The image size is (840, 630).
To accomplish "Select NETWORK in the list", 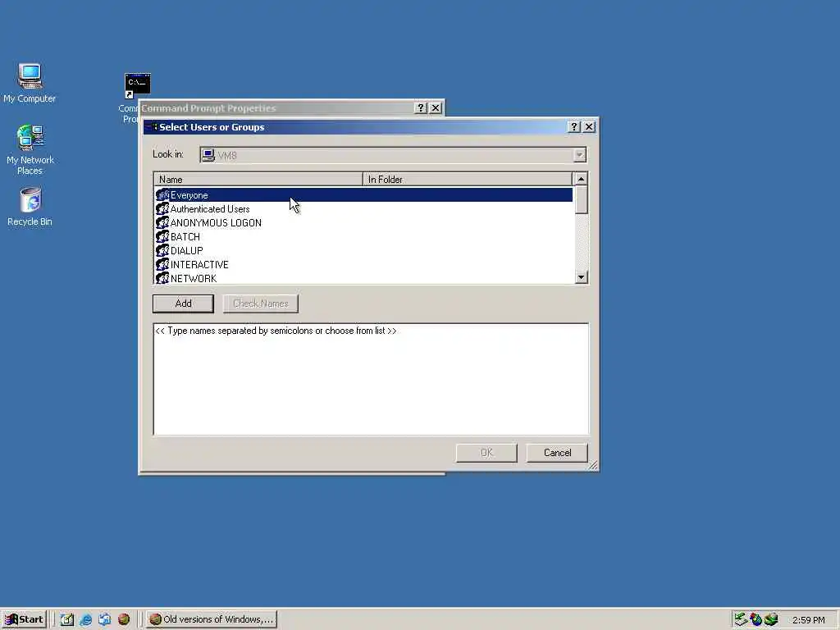I will pyautogui.click(x=194, y=279).
